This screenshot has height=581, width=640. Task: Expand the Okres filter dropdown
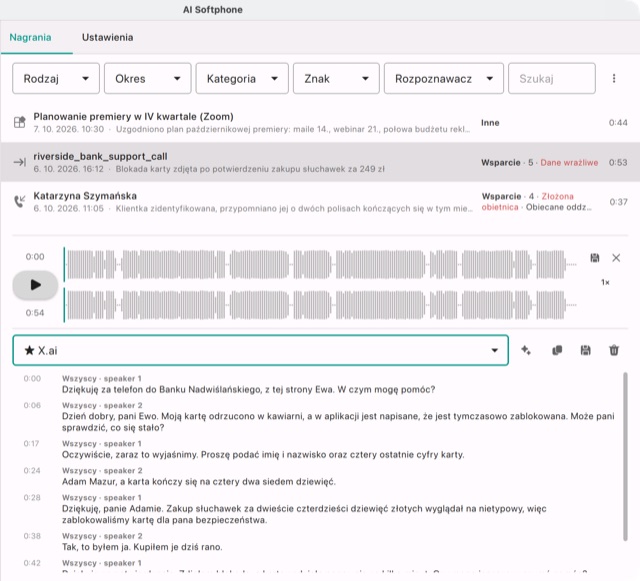(x=147, y=78)
